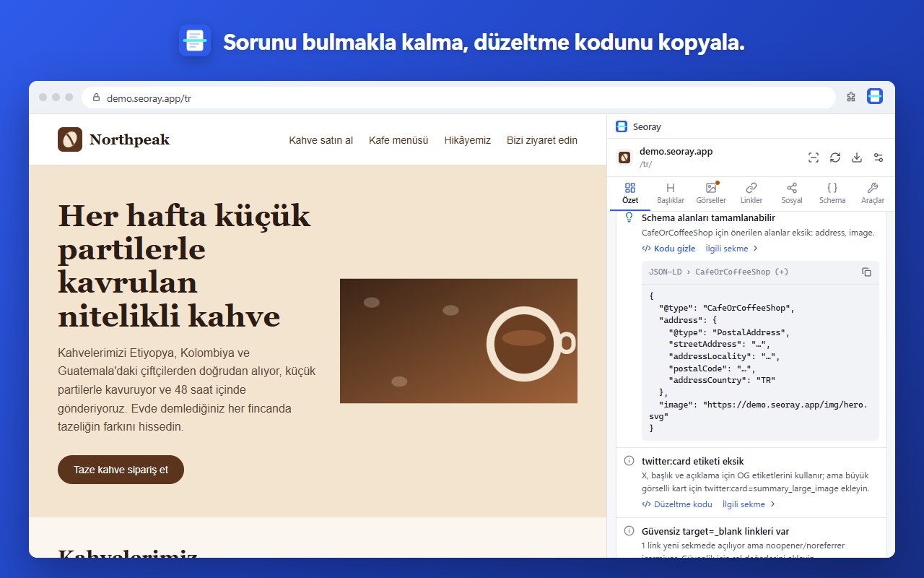
Task: Copy the JSON-LD code with copy icon
Action: [866, 272]
